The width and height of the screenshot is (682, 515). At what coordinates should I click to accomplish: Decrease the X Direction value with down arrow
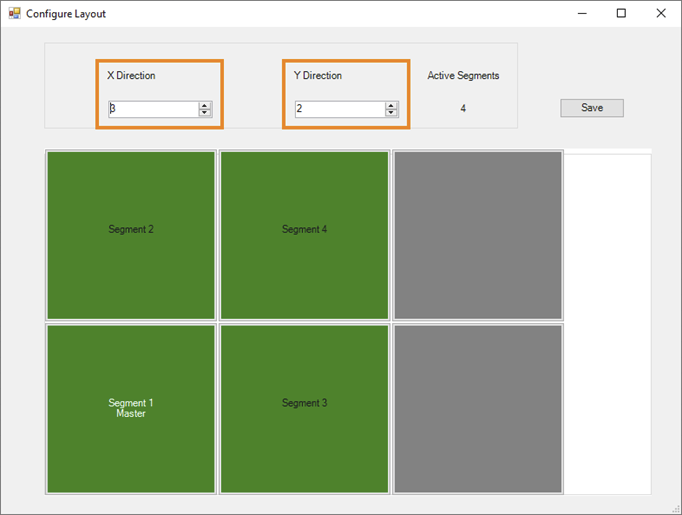[x=205, y=113]
